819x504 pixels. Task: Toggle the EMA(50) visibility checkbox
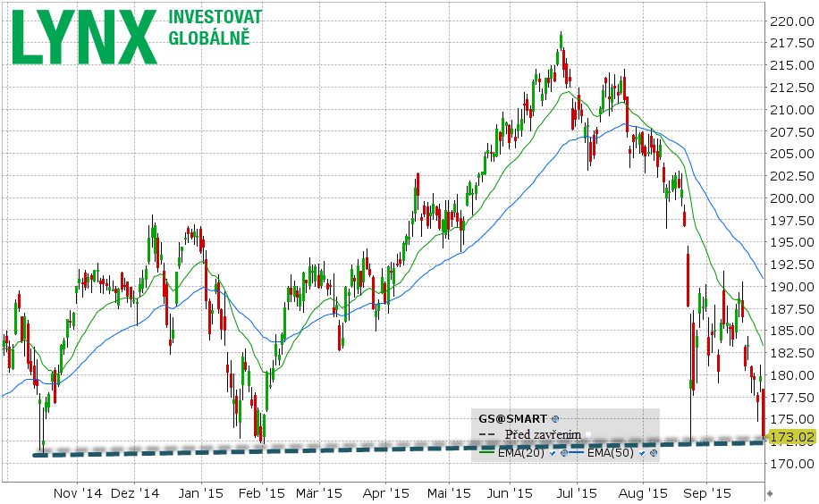tap(642, 453)
